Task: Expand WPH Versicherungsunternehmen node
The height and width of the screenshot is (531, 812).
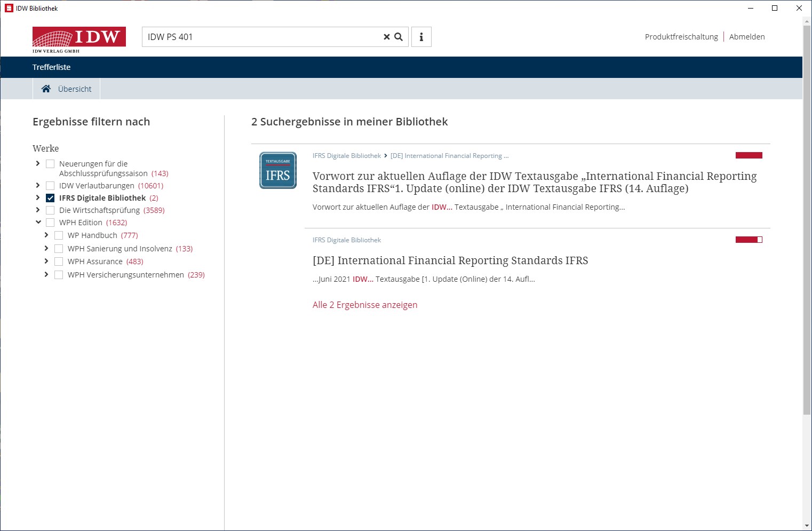Action: [x=46, y=274]
